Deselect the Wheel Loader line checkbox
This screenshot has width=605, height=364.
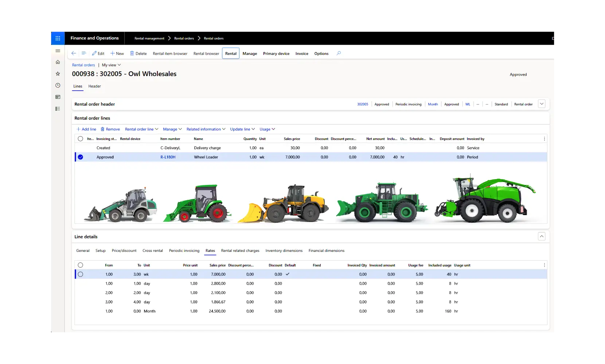tap(81, 157)
